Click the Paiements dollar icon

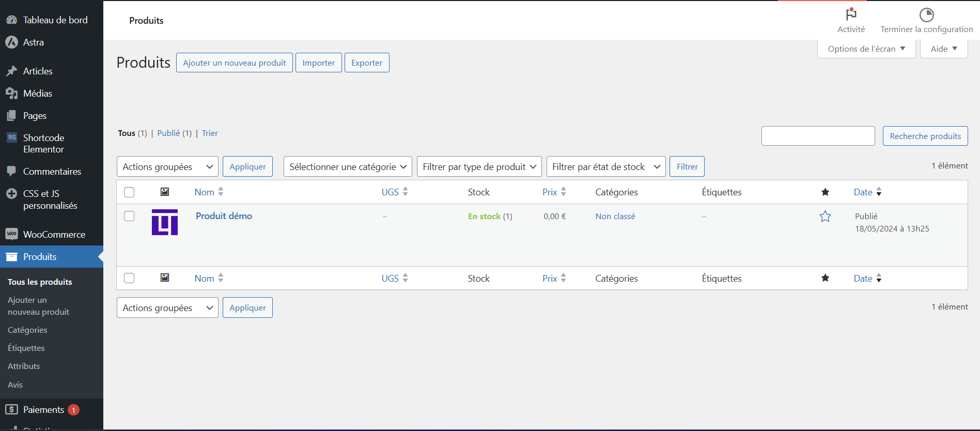click(11, 410)
